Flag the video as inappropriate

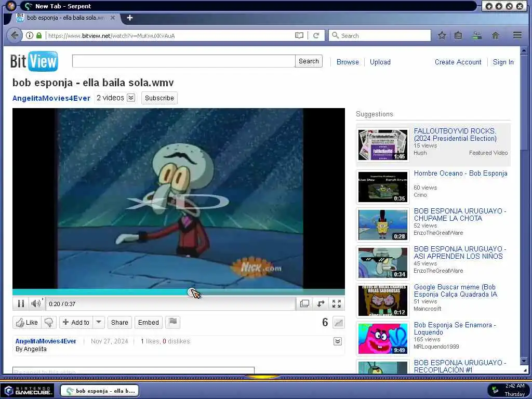(x=172, y=322)
